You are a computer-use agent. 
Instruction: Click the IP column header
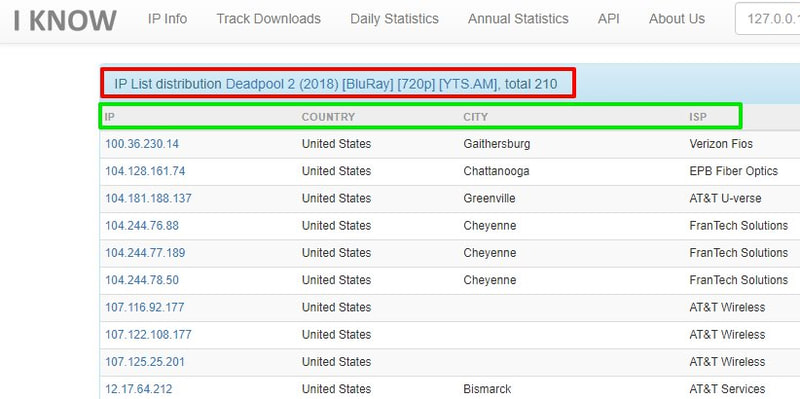110,117
